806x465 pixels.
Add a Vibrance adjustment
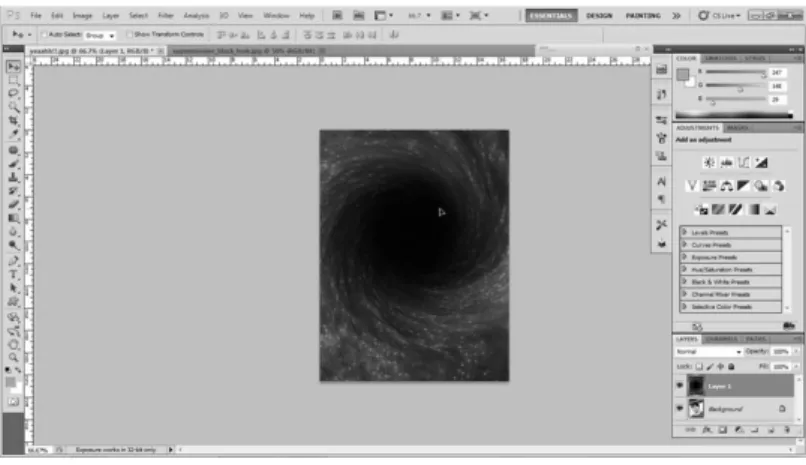tap(692, 186)
